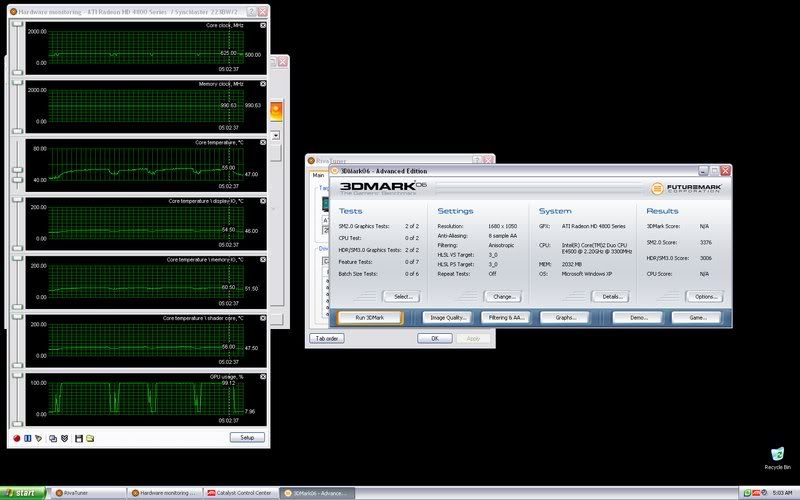Switch to RivaTuner in the taskbar

click(88, 493)
